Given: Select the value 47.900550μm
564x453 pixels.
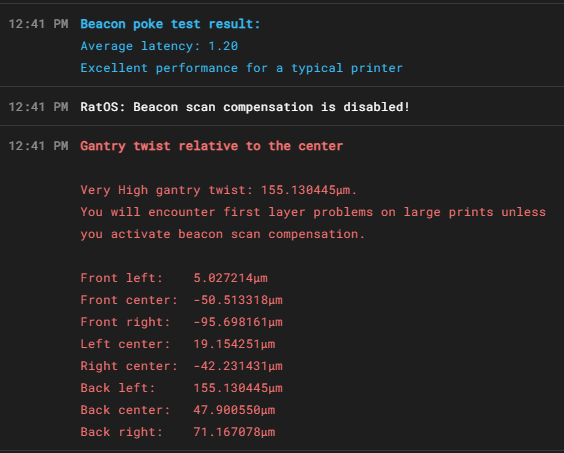Looking at the screenshot, I should (234, 410).
